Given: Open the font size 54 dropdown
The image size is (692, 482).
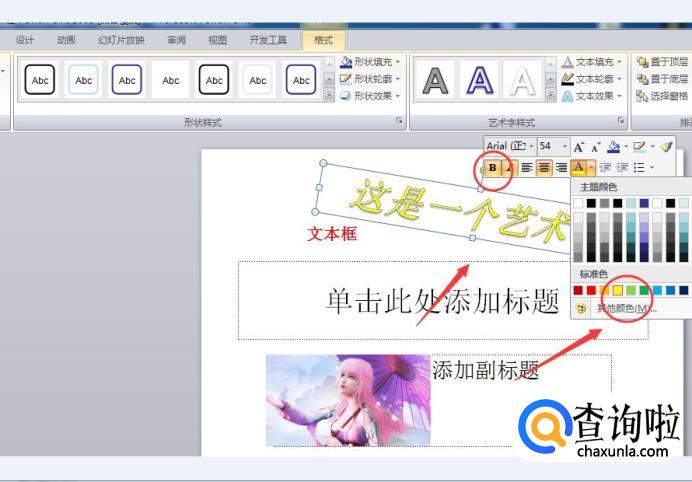Looking at the screenshot, I should pos(564,146).
